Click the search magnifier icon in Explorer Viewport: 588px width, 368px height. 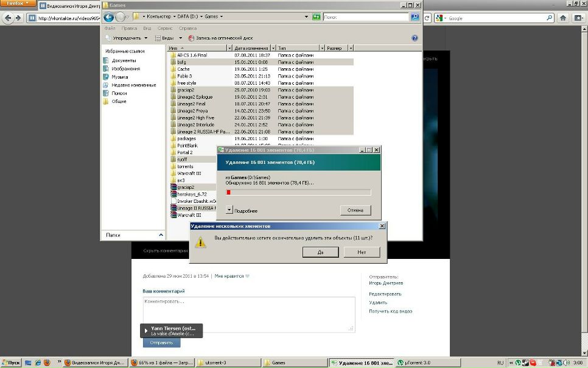pos(415,17)
